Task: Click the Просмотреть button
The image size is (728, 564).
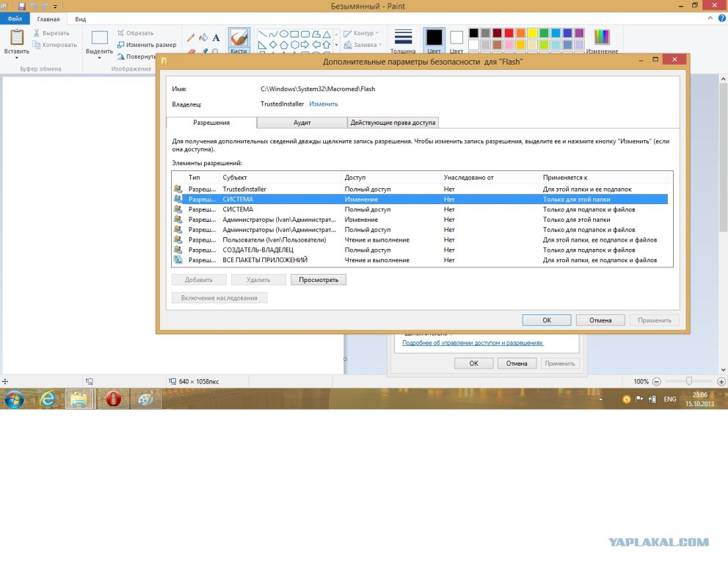Action: click(318, 280)
